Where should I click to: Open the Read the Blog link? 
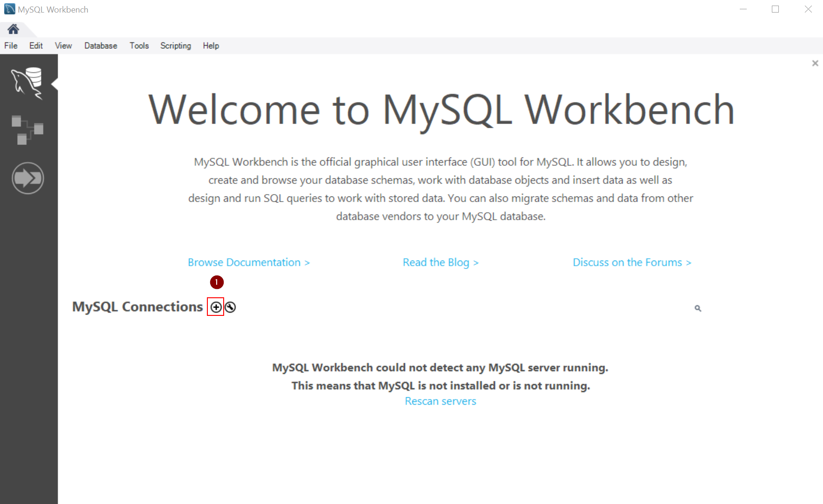441,262
